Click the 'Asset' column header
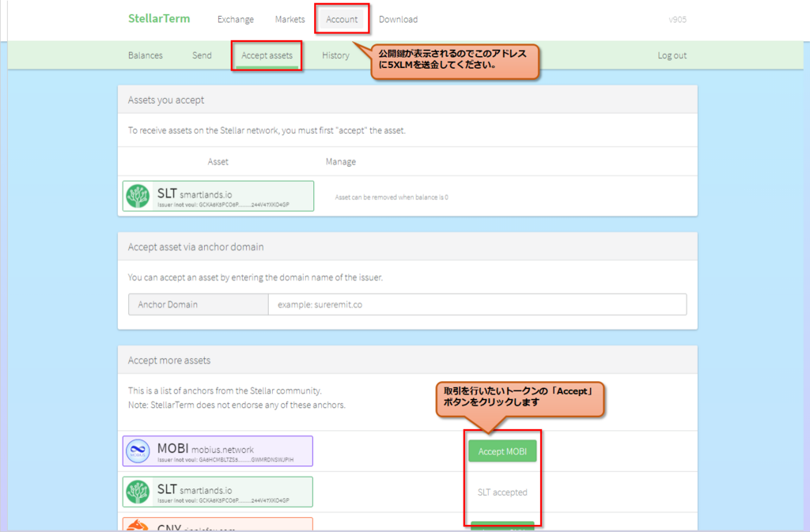 pos(218,161)
